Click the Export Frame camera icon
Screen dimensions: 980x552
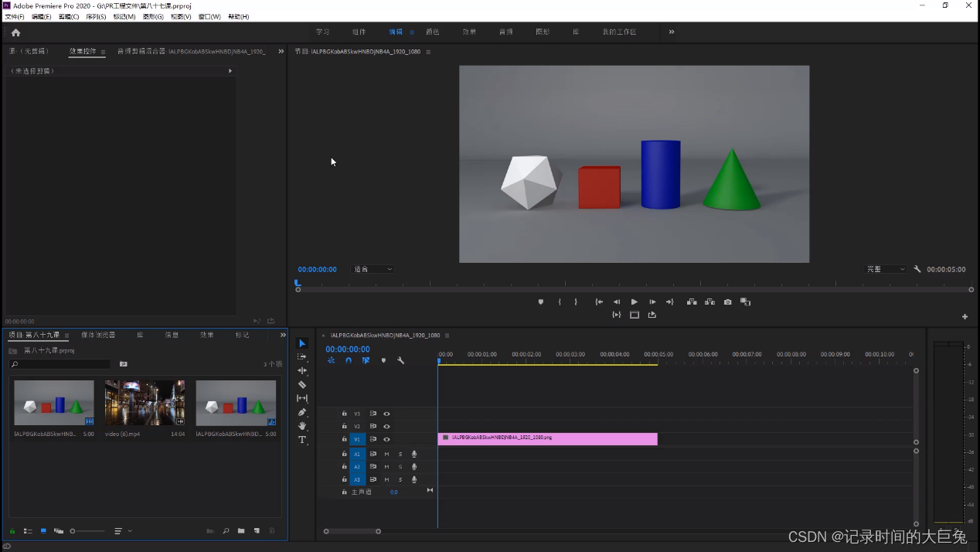727,302
